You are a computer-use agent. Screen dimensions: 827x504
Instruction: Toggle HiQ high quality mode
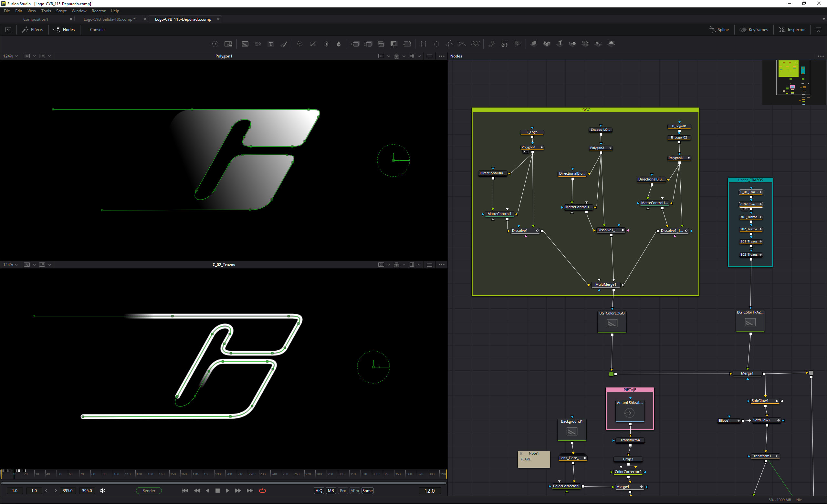coord(319,490)
